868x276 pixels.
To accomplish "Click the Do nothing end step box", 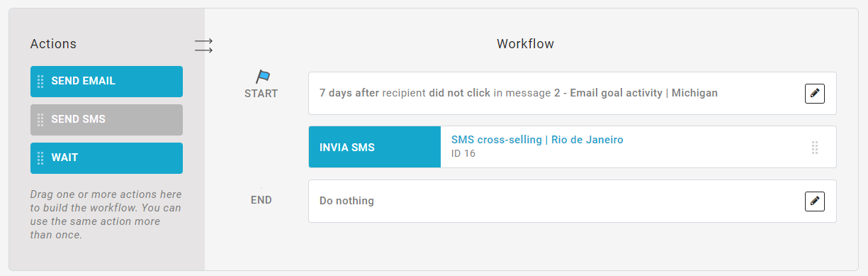I will click(573, 201).
